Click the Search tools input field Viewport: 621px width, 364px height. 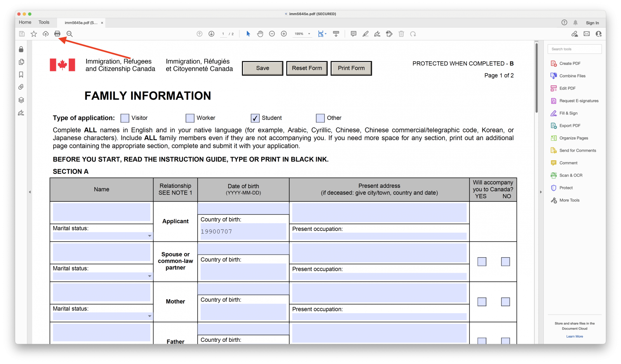coord(575,49)
